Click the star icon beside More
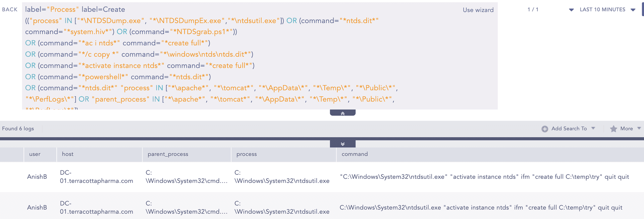644x219 pixels. (613, 129)
